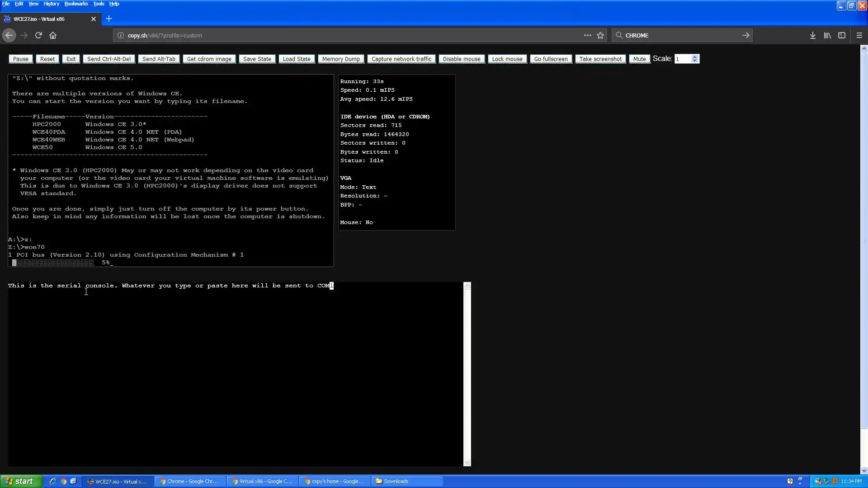The height and width of the screenshot is (488, 868).
Task: Toggle Mute sound button
Action: (639, 59)
